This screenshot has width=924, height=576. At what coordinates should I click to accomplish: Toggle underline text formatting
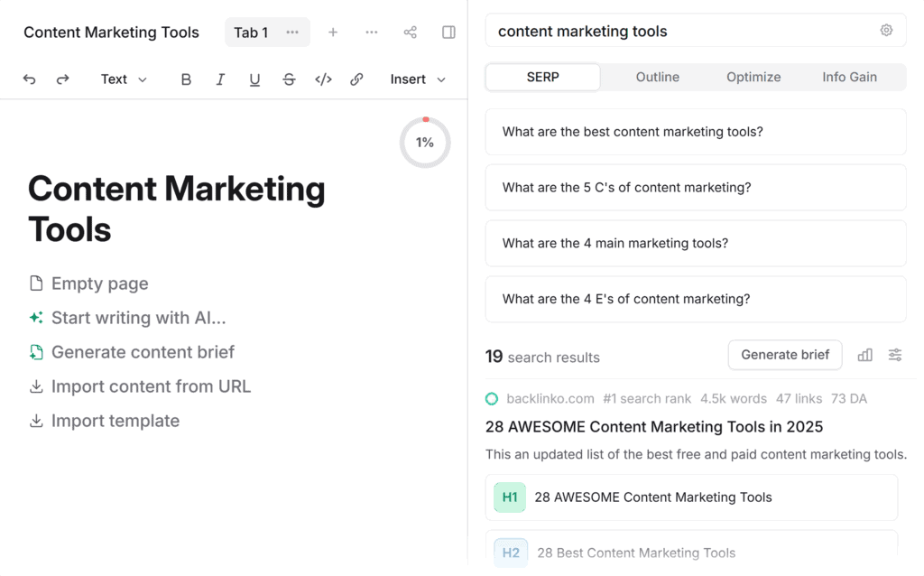(x=254, y=79)
